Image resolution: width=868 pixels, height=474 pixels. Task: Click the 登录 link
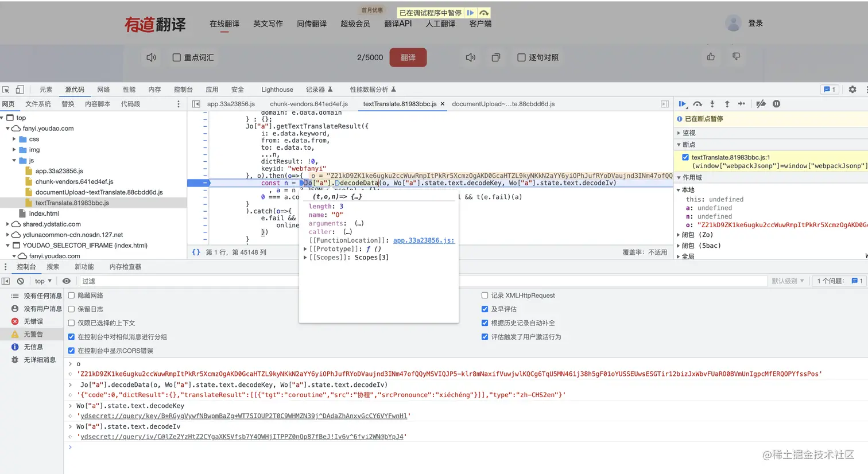pos(755,24)
